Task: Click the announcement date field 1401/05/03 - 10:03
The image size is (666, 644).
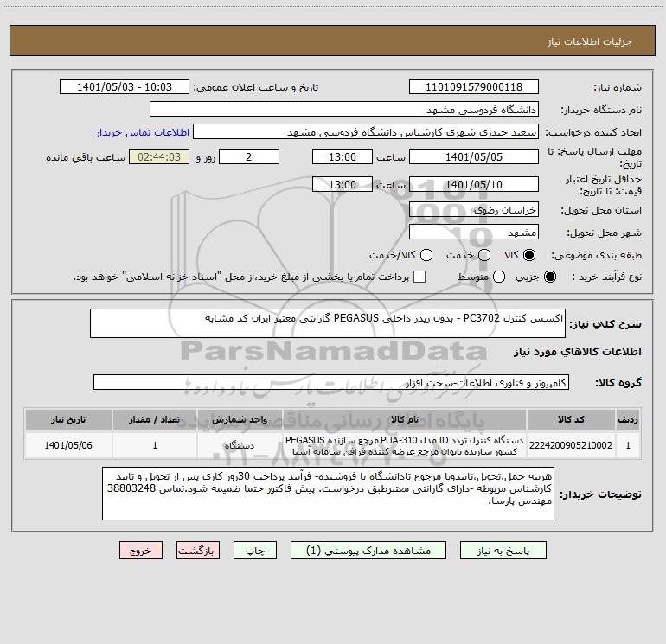Action: pos(125,87)
